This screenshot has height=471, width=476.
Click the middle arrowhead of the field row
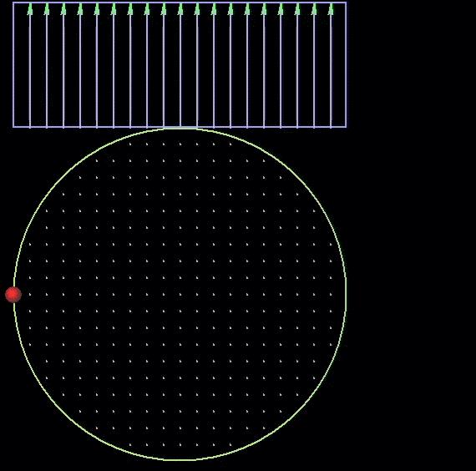pyautogui.click(x=180, y=9)
